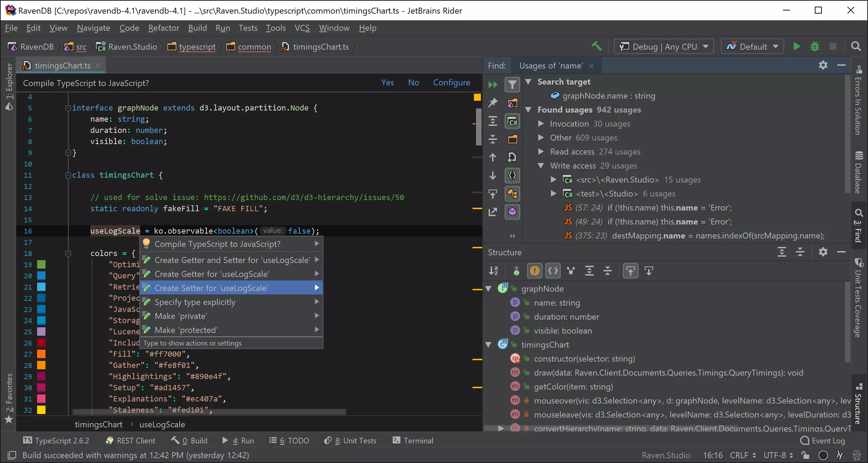This screenshot has height=463, width=868.
Task: Expand the Invocation 30 usages node
Action: (x=541, y=123)
